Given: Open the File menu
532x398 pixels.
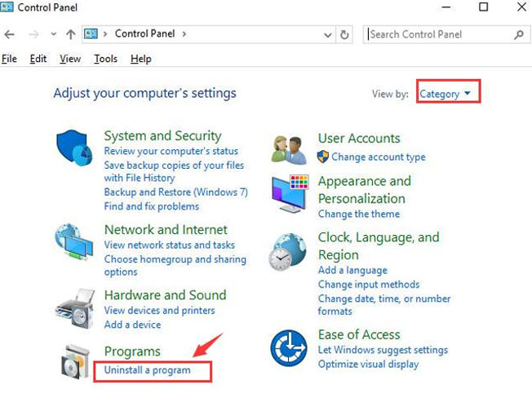Looking at the screenshot, I should [9, 59].
